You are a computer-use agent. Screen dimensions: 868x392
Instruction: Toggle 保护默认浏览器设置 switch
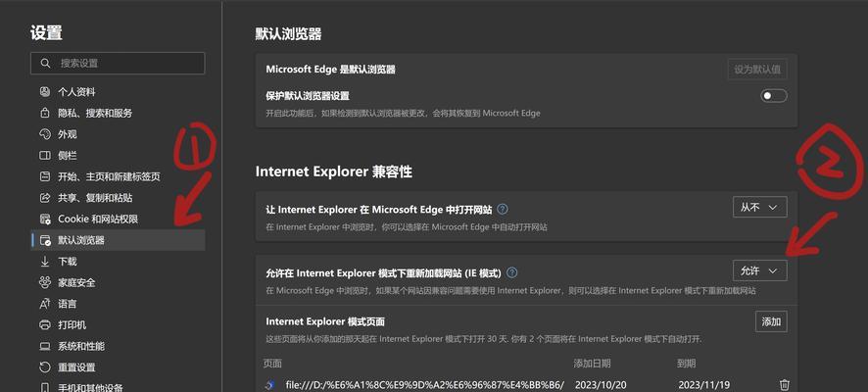[773, 96]
